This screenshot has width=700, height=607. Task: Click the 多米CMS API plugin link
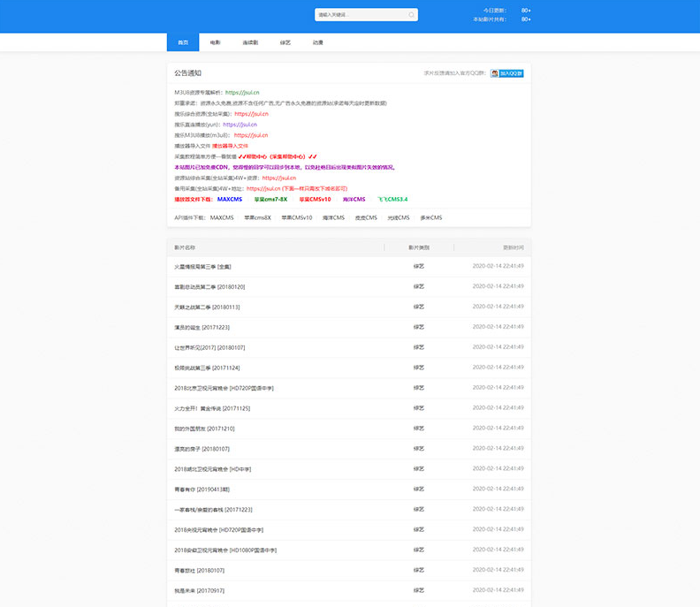430,217
